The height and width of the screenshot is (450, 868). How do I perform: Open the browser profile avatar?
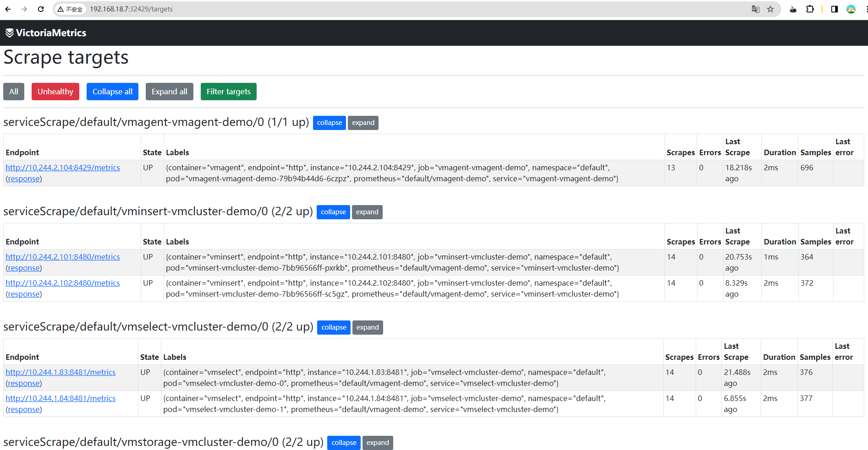click(x=851, y=9)
